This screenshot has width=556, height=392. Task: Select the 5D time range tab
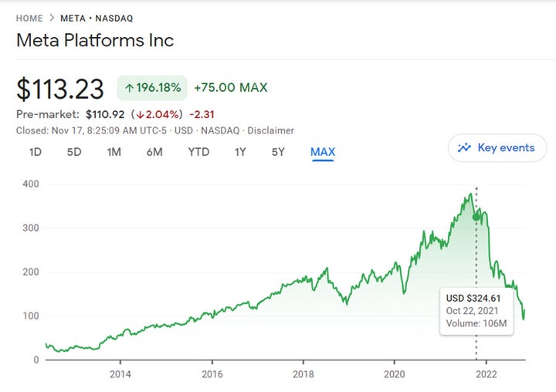(x=74, y=152)
